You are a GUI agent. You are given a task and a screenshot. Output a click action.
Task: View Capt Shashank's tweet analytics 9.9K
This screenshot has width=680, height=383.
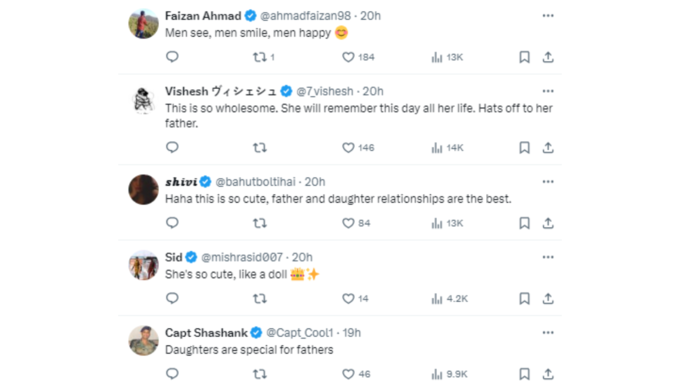[449, 374]
